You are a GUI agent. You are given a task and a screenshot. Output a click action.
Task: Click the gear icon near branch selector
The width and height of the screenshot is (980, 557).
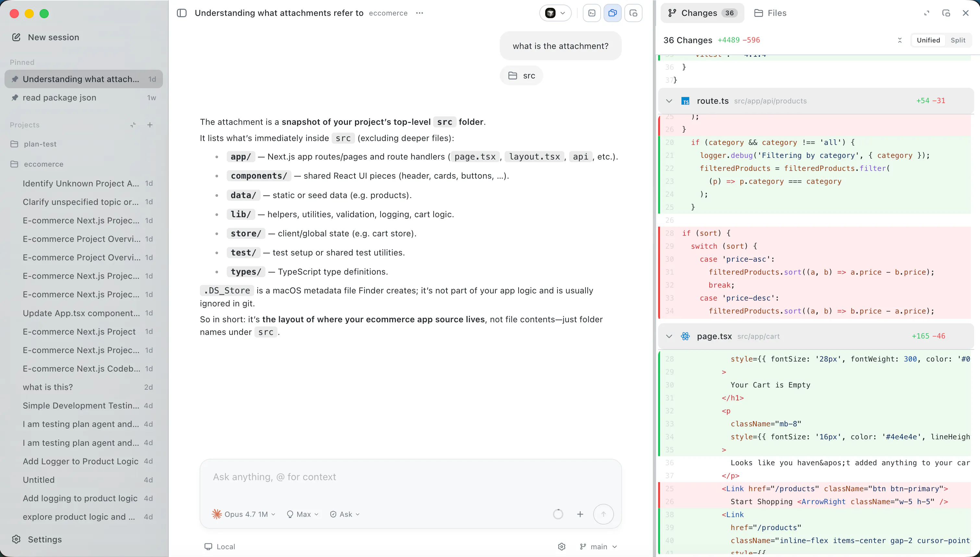tap(562, 547)
